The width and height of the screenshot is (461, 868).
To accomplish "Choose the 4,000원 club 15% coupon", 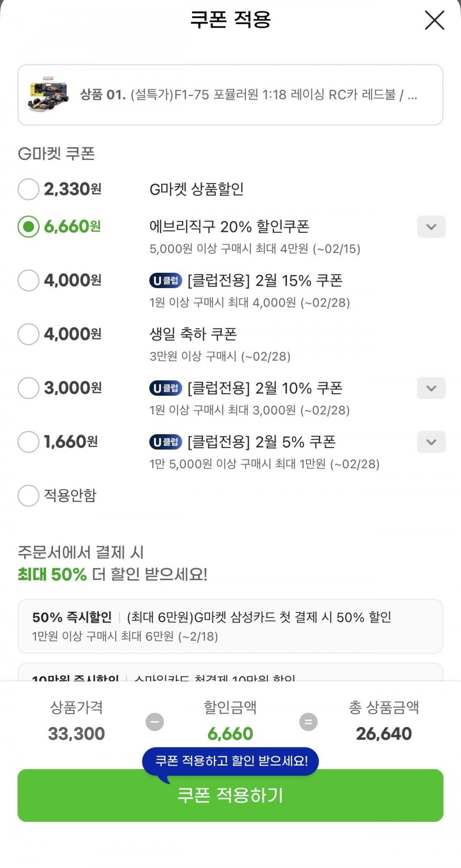I will 29,280.
